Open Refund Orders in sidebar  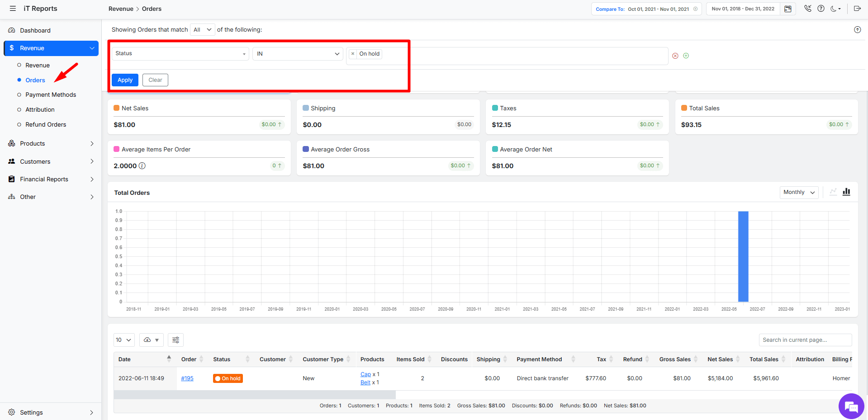46,125
